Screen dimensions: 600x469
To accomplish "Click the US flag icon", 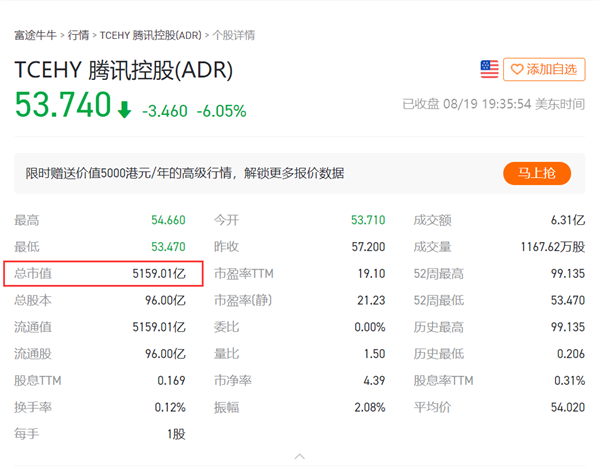I will (489, 69).
